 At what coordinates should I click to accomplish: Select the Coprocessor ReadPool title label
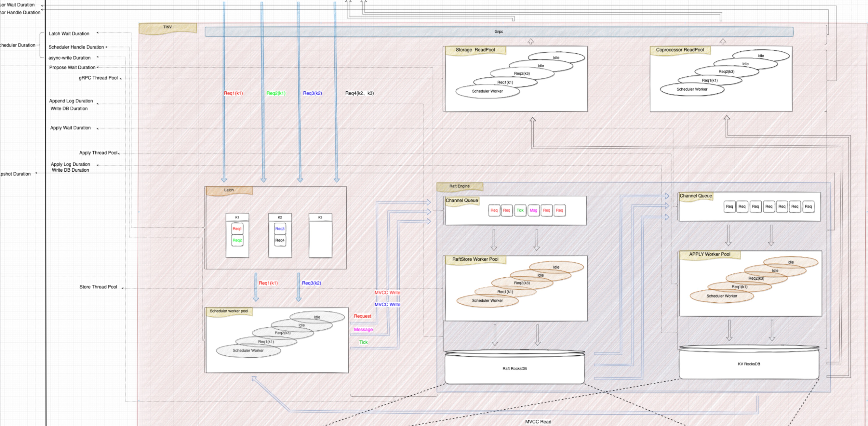(680, 50)
